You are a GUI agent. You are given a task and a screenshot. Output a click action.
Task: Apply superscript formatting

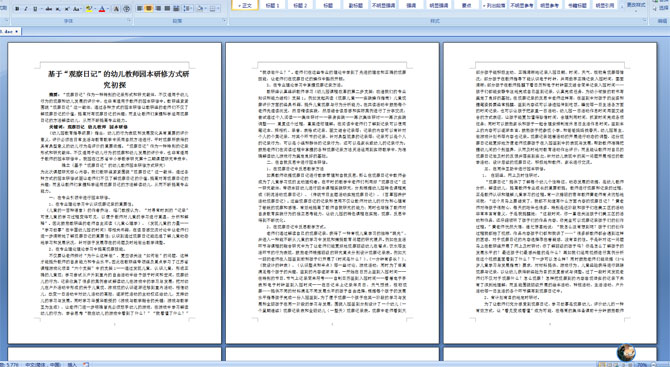tap(67, 9)
